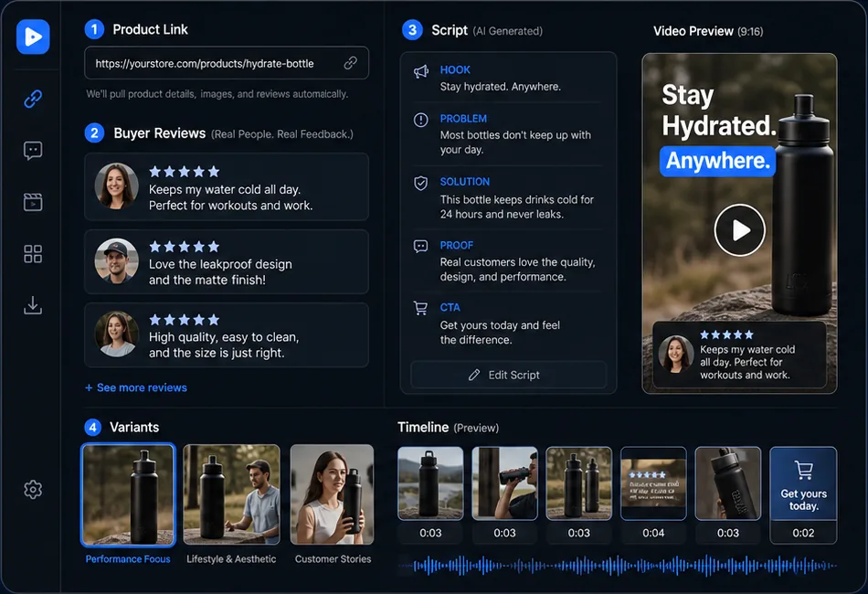Click the PROOF speech-bubble icon
868x594 pixels.
[x=420, y=247]
